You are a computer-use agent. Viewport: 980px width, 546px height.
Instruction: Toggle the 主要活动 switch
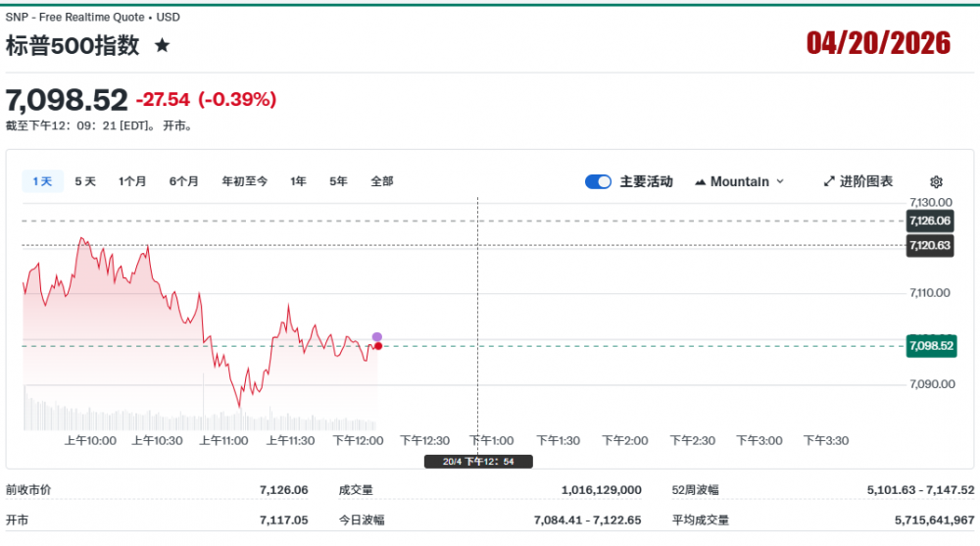pyautogui.click(x=598, y=181)
